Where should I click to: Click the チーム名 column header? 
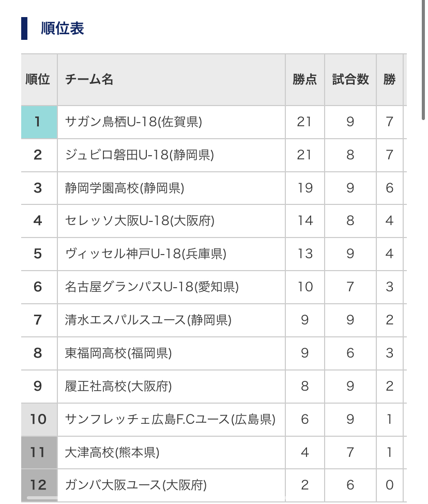[x=89, y=79]
